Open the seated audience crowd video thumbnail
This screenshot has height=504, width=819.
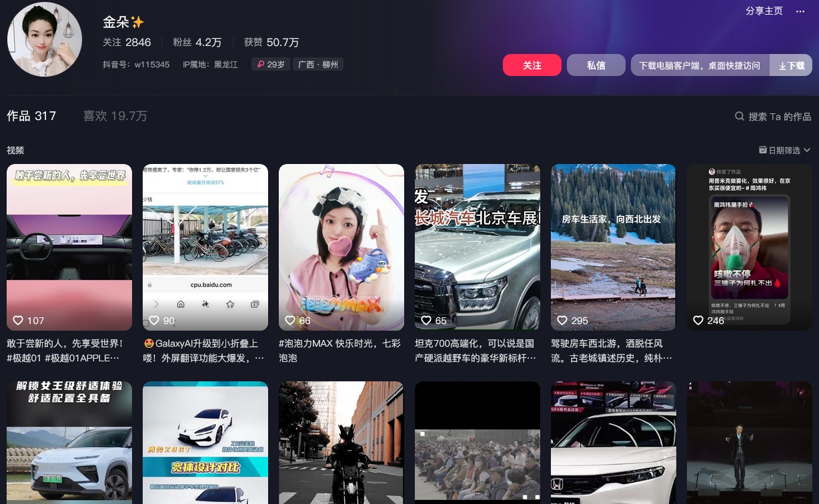click(478, 443)
